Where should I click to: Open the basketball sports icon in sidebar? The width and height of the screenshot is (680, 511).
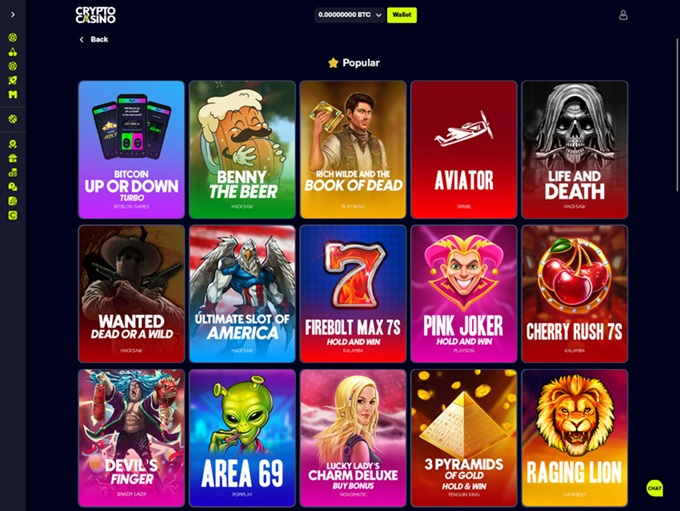[x=13, y=118]
